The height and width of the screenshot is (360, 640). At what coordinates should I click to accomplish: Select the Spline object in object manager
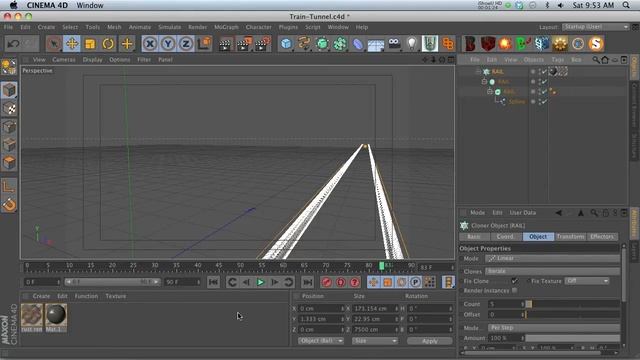click(x=517, y=102)
